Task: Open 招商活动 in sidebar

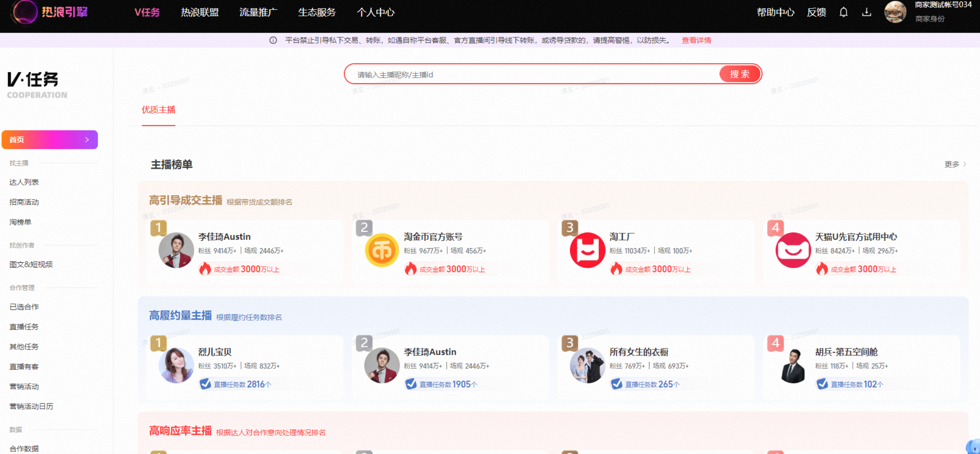Action: 24,202
